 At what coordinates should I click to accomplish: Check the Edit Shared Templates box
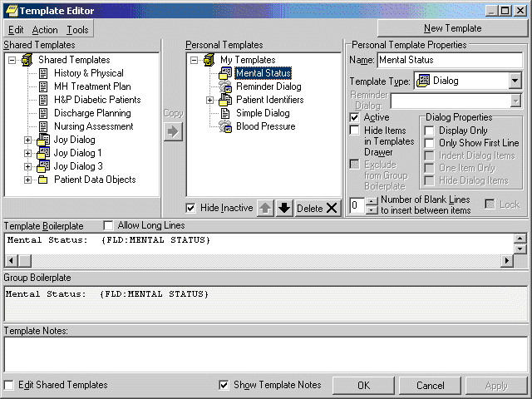pyautogui.click(x=9, y=385)
